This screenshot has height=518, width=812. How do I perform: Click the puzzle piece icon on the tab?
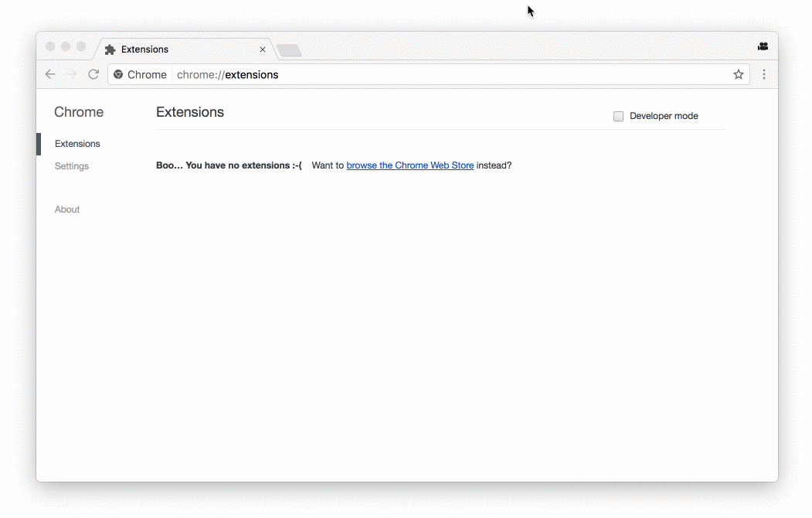(x=110, y=49)
